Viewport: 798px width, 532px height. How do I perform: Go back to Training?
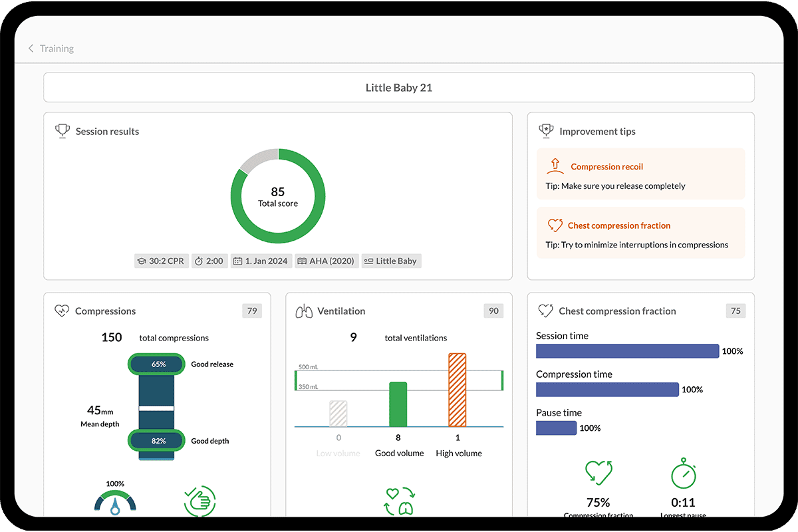56,49
